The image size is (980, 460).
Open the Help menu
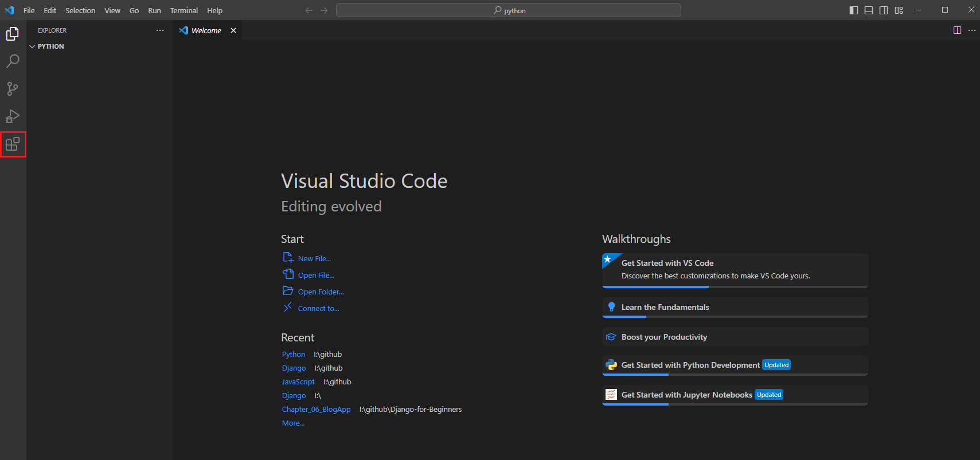point(215,10)
